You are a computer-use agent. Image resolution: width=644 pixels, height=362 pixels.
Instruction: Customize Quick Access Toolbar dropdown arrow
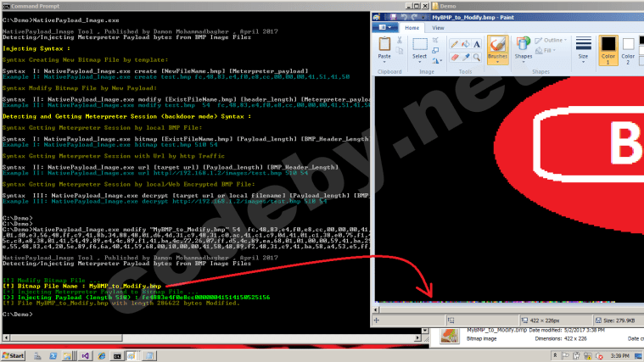[425, 17]
